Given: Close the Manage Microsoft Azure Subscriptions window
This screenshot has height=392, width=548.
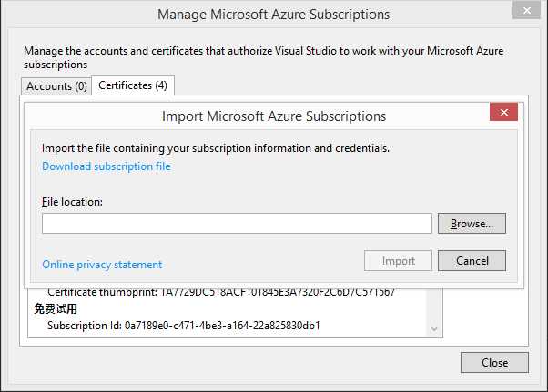Looking at the screenshot, I should click(527, 11).
